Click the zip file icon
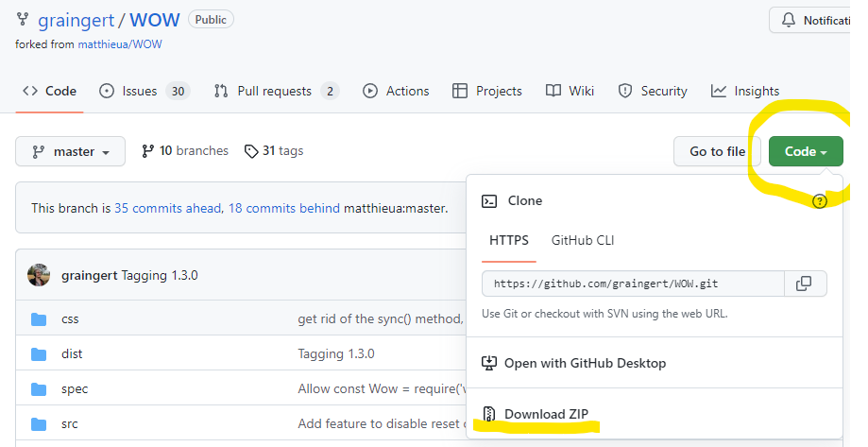This screenshot has height=447, width=868. click(x=489, y=414)
